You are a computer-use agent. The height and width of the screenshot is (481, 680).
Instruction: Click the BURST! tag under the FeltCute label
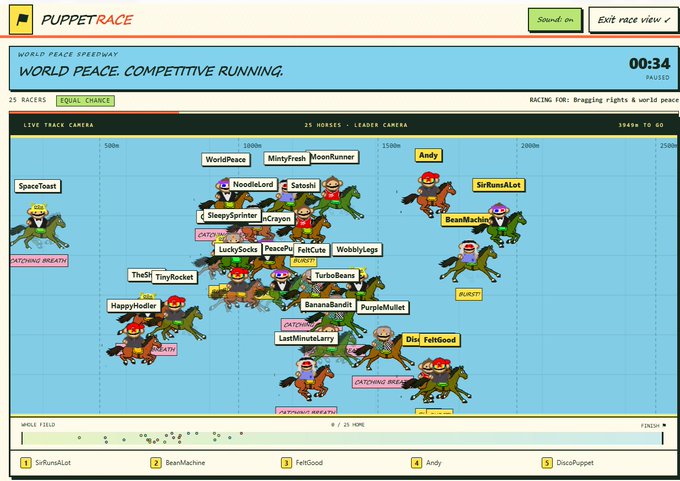[x=304, y=261]
